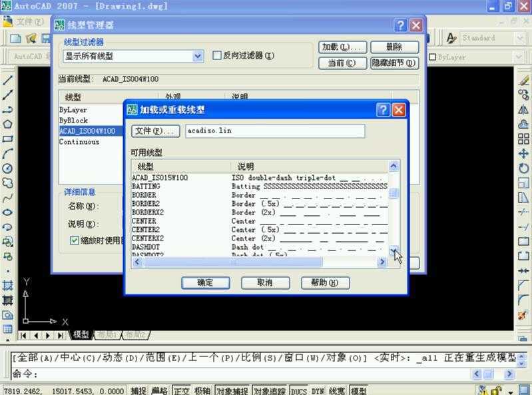The height and width of the screenshot is (395, 532).
Task: Select the Polyline tool
Action: pos(7,110)
